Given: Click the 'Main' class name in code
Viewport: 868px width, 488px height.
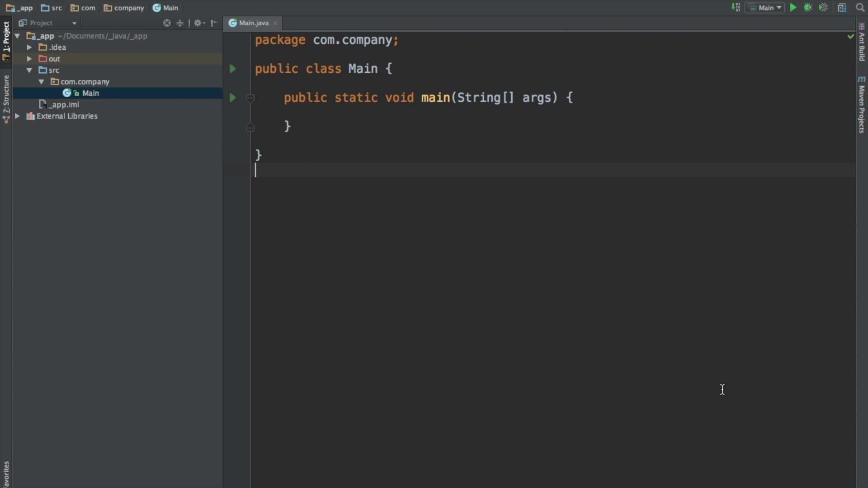Looking at the screenshot, I should click(x=363, y=69).
